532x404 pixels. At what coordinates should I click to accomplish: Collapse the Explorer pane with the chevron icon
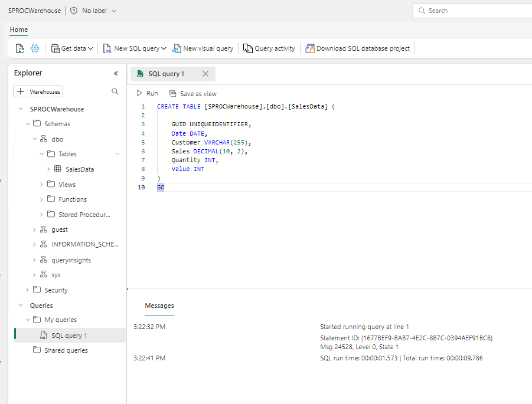tap(116, 73)
